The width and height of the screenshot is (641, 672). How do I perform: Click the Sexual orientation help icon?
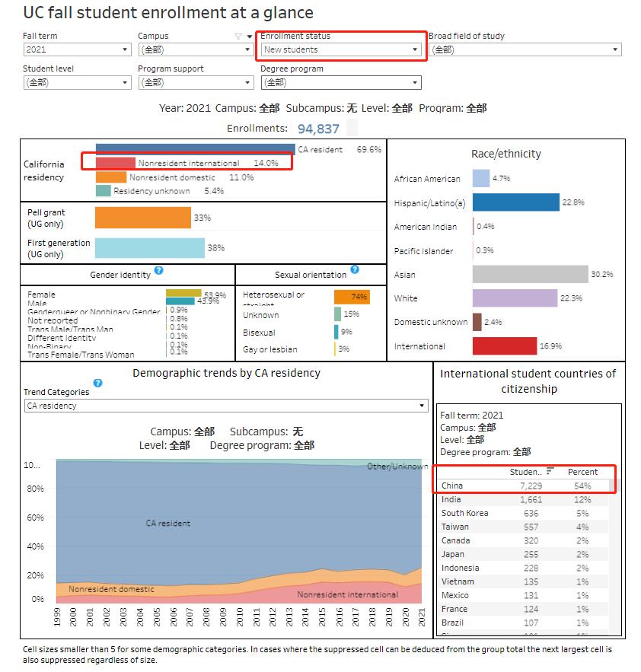click(355, 270)
